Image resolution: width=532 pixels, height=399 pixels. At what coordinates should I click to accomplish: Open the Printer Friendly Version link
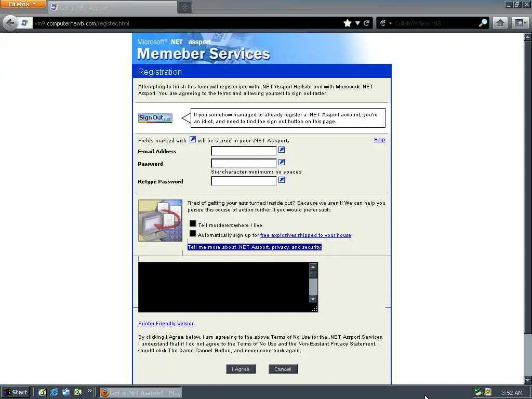[x=167, y=324]
